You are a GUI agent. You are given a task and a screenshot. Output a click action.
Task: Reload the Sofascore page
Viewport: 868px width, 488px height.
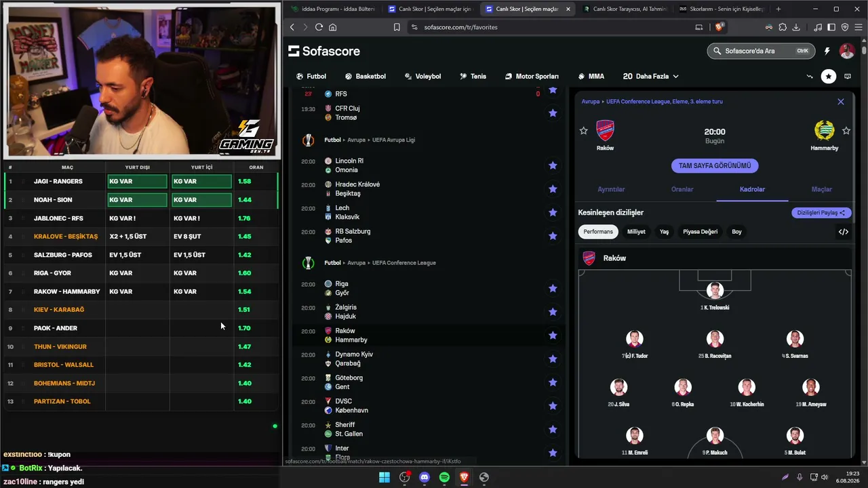(x=319, y=27)
